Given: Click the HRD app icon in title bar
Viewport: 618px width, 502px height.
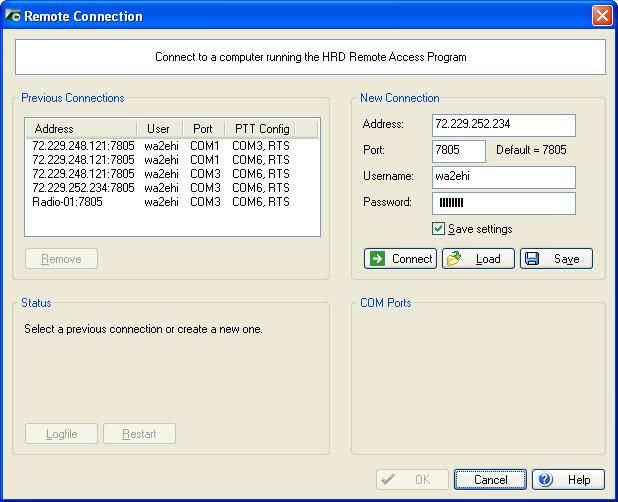Looking at the screenshot, I should click(13, 16).
